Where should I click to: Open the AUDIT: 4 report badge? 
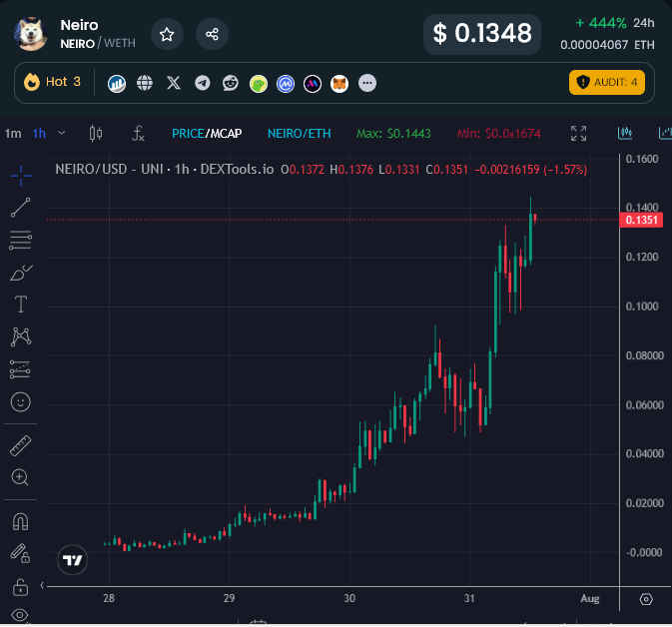tap(607, 82)
